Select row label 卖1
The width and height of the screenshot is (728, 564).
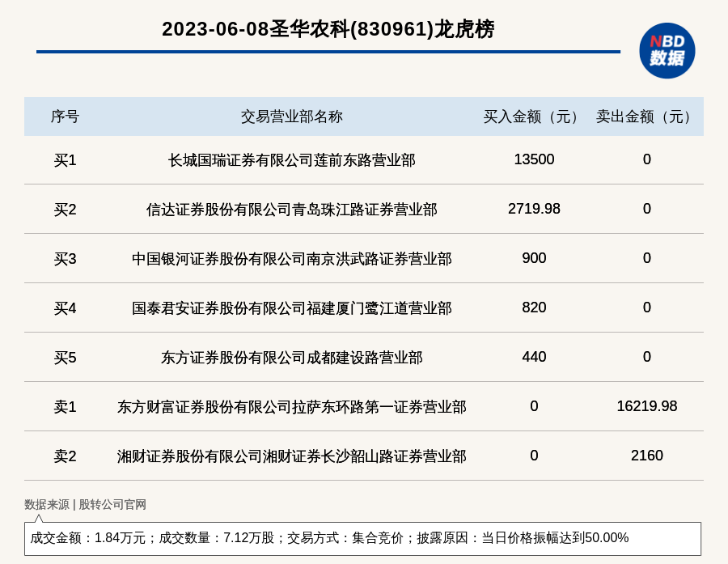click(x=65, y=407)
